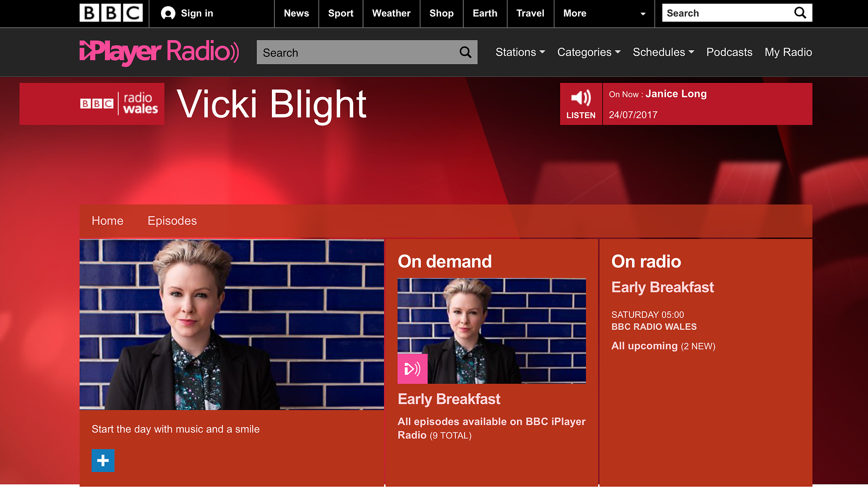Click All episodes available on BBC iPlayer Radio

[x=491, y=428]
